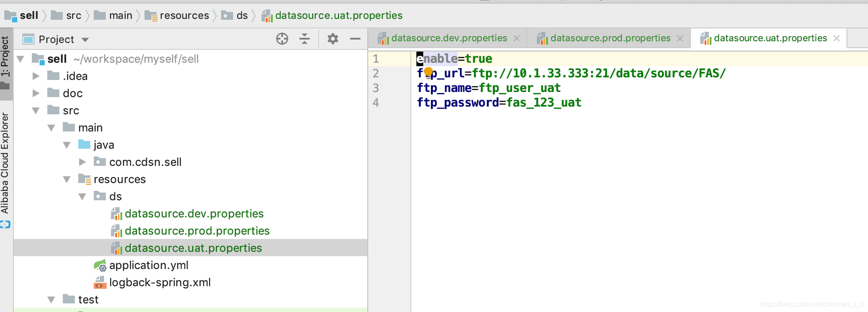Click the datasource.dev.properties tree file icon
Image resolution: width=868 pixels, height=312 pixels.
pyautogui.click(x=117, y=214)
